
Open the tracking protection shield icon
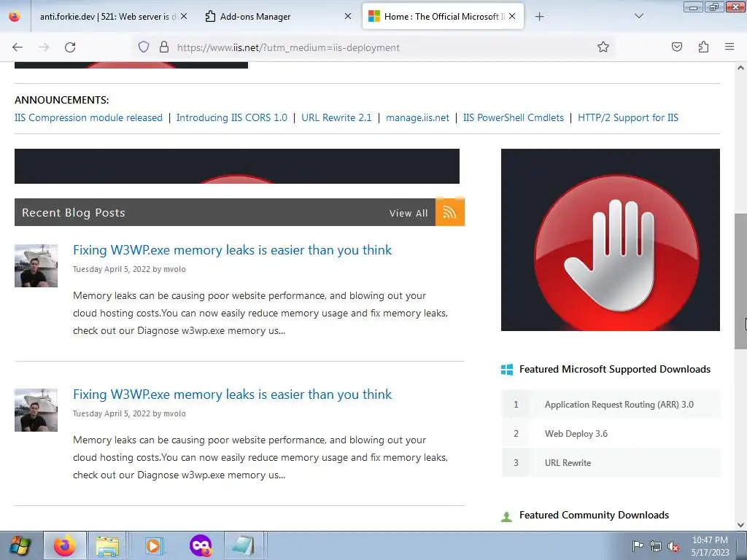pos(144,47)
